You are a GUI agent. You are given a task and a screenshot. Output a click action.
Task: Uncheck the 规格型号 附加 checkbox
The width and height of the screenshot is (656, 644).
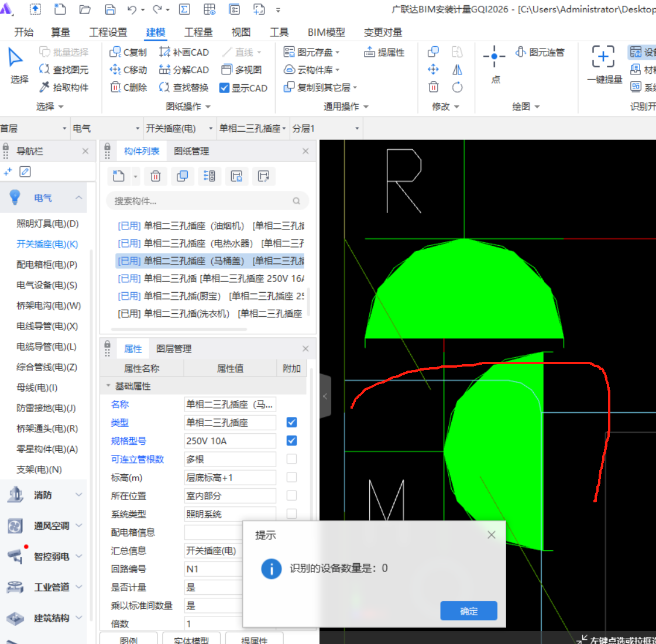click(x=291, y=441)
